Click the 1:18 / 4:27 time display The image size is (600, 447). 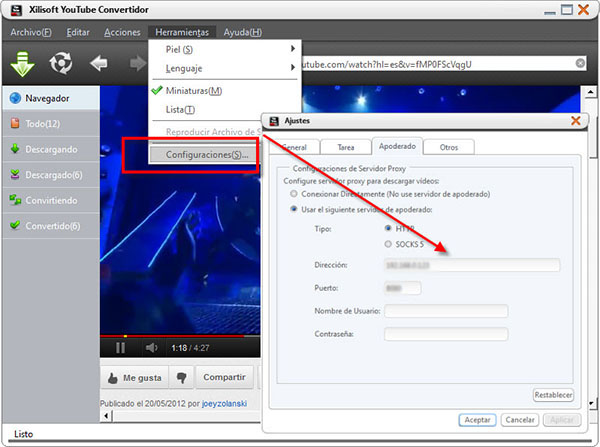[x=190, y=348]
